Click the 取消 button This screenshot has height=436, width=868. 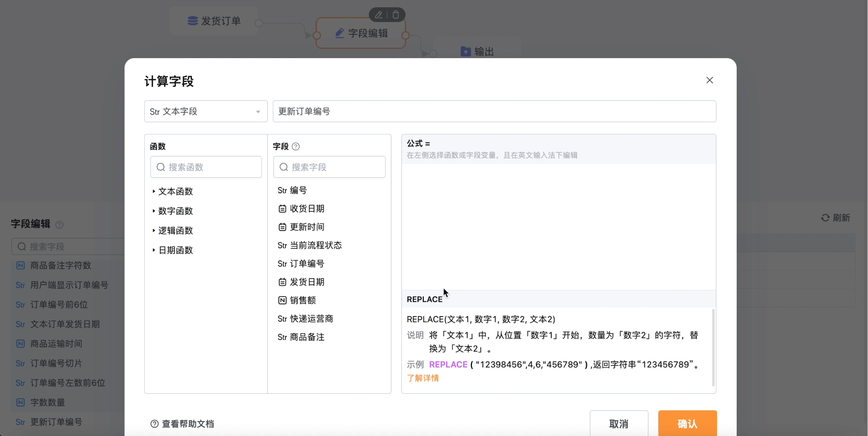pyautogui.click(x=619, y=423)
